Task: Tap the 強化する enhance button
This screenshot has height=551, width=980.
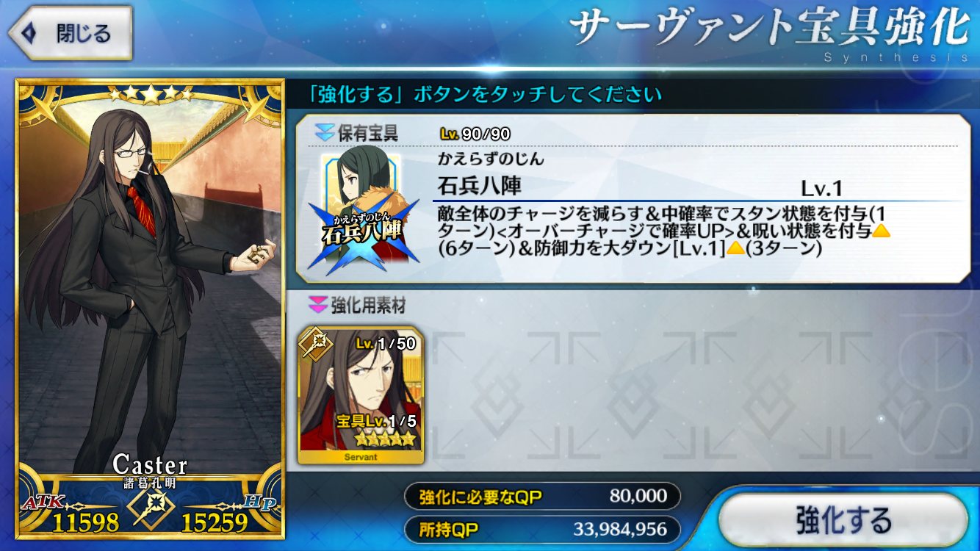Action: (x=843, y=520)
